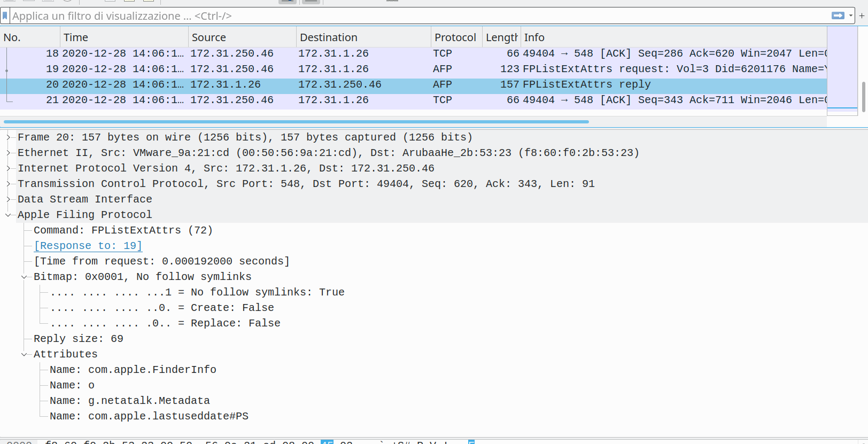The height and width of the screenshot is (444, 868).
Task: Expand the Frame 20 tree node
Action: coord(8,137)
